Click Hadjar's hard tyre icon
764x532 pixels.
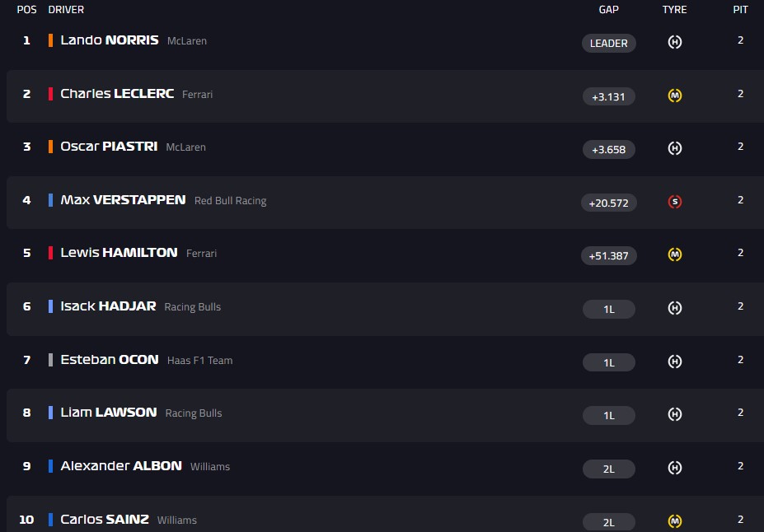pyautogui.click(x=674, y=308)
